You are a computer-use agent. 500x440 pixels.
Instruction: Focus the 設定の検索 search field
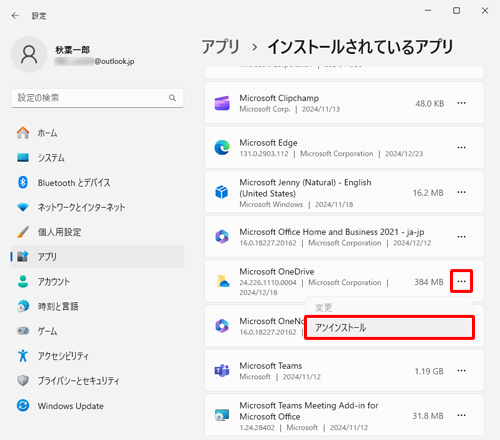coord(97,98)
